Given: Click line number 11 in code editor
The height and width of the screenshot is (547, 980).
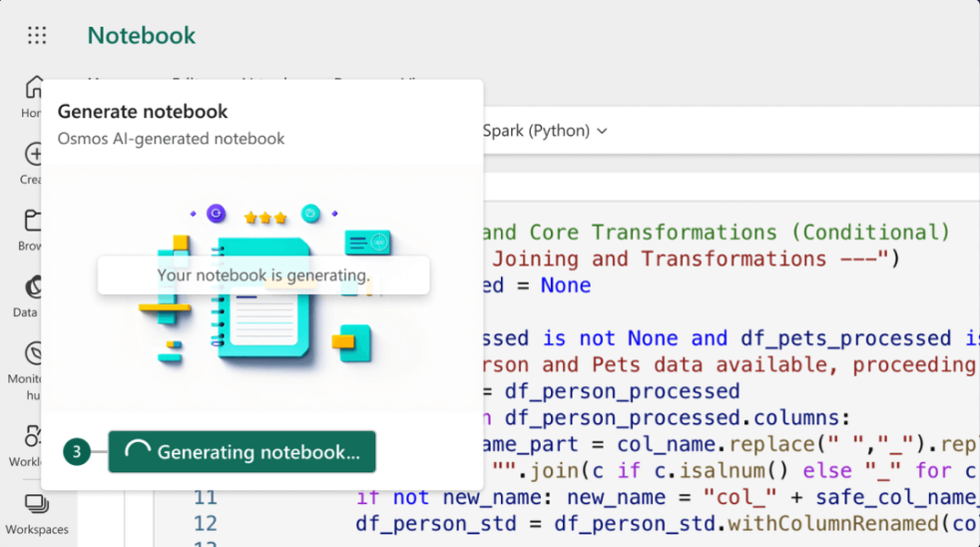Looking at the screenshot, I should (x=205, y=498).
